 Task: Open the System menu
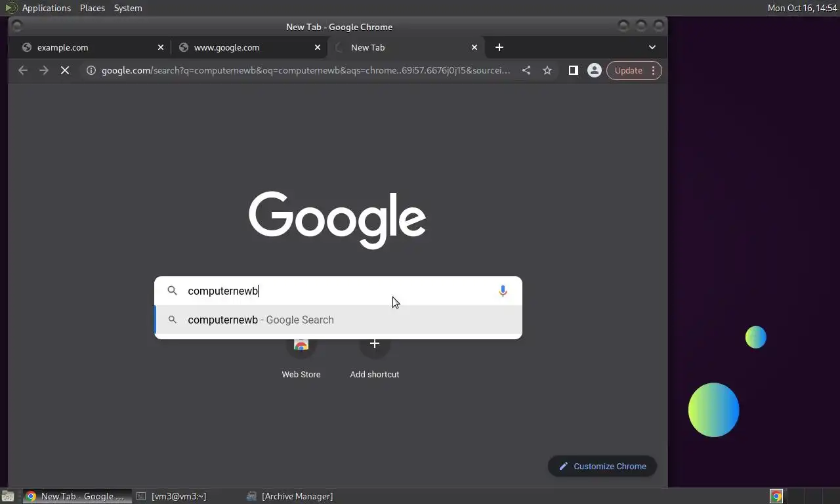pos(128,8)
